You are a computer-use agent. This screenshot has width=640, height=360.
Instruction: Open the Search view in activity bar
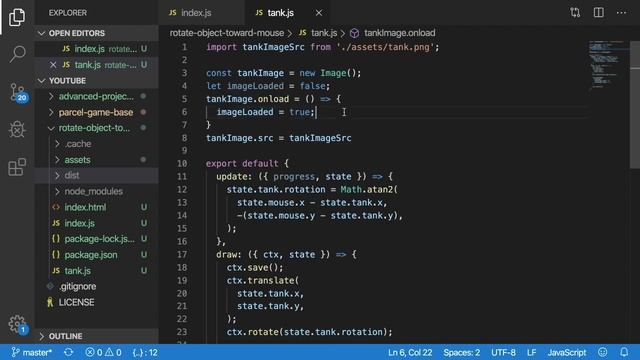point(17,54)
